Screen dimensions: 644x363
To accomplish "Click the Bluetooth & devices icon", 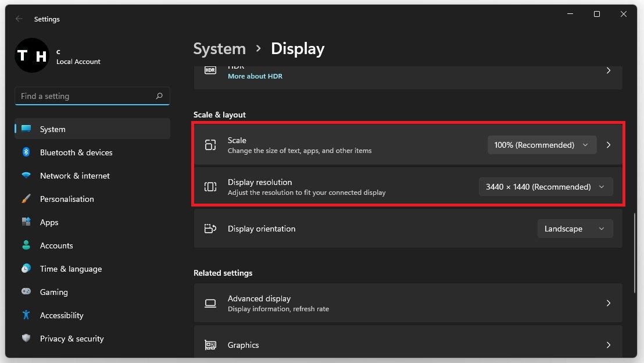I will 26,152.
